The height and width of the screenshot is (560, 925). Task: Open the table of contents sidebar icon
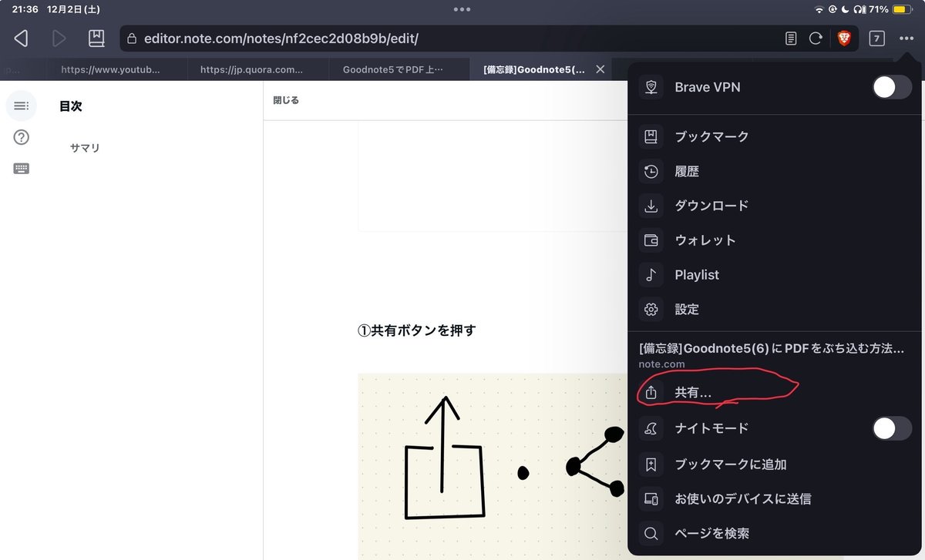click(21, 106)
